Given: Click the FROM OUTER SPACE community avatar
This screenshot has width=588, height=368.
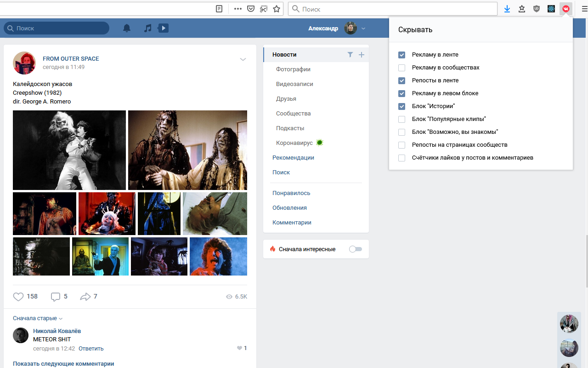Looking at the screenshot, I should (24, 63).
